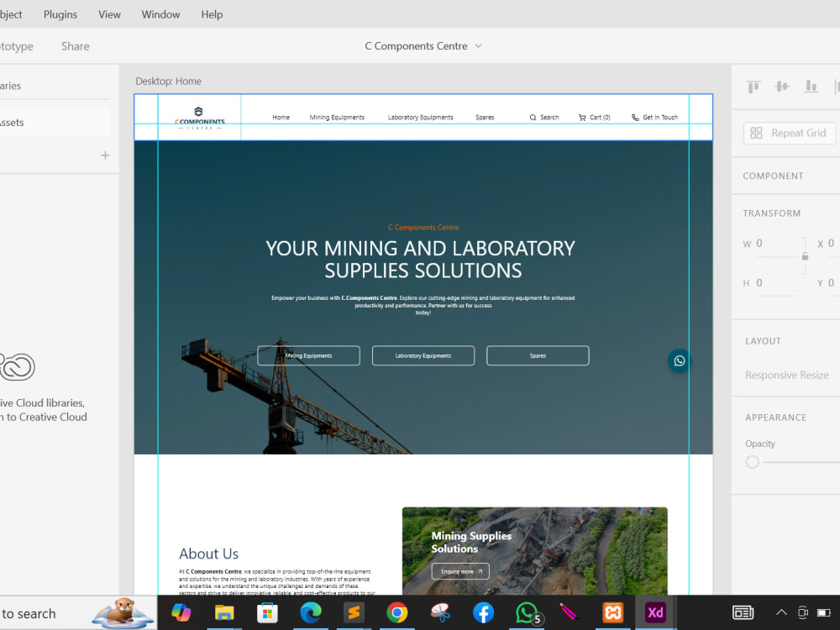Open the View menu
The width and height of the screenshot is (840, 630).
point(109,14)
